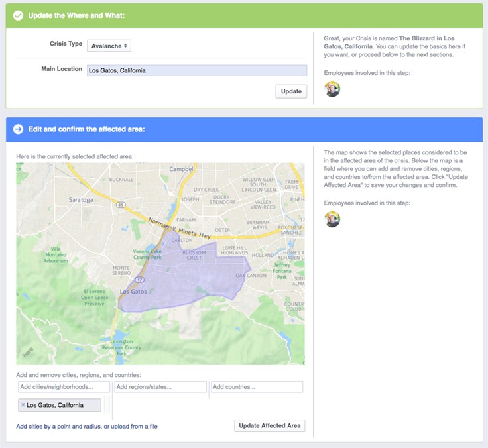
Task: Click employee avatar in affected area step
Action: (x=332, y=219)
